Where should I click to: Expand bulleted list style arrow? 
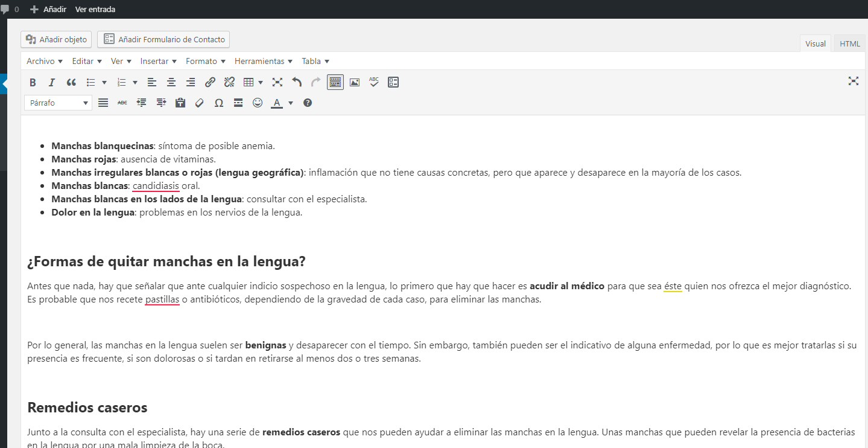pos(104,82)
